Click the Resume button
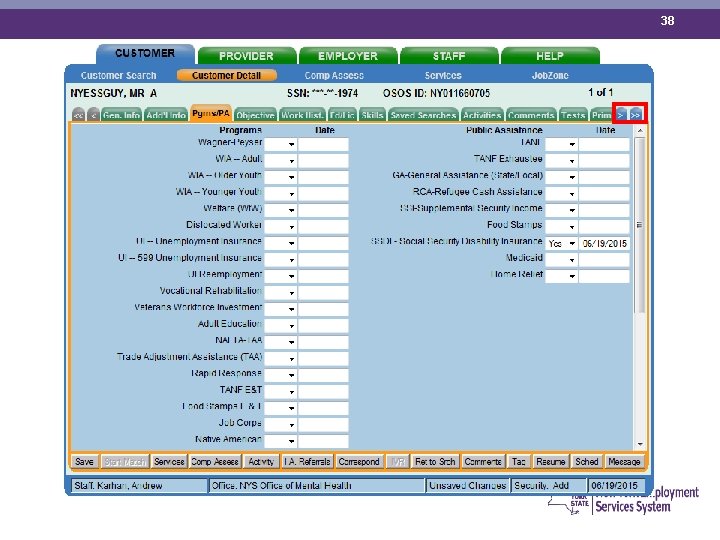 click(551, 461)
